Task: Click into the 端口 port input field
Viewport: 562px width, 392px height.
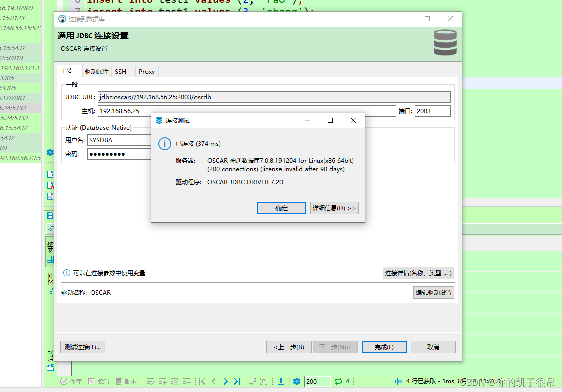Action: [x=432, y=111]
